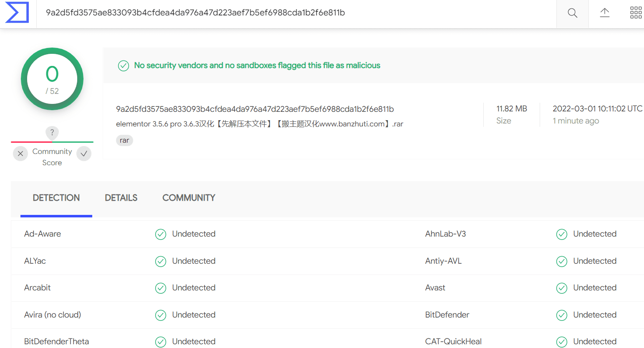Open the COMMUNITY tab
This screenshot has width=644, height=348.
(x=189, y=198)
